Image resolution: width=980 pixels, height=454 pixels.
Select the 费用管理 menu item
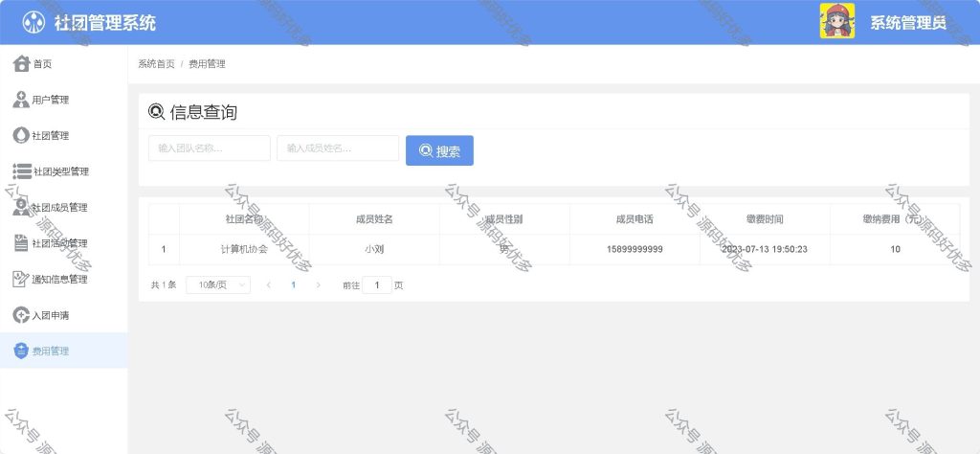point(64,351)
